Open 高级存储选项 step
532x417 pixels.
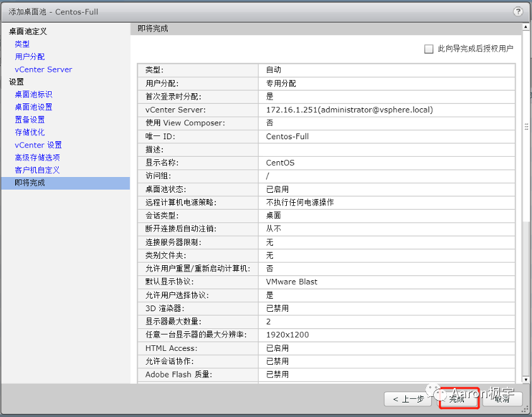click(37, 157)
